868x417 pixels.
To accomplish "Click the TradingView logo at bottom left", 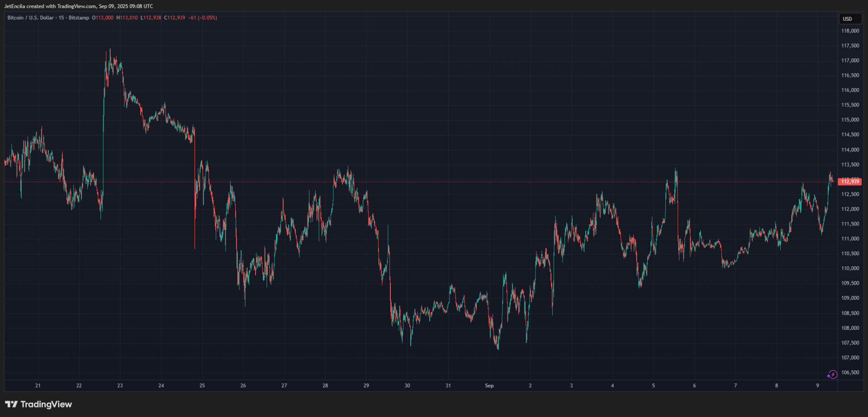I will click(x=38, y=404).
